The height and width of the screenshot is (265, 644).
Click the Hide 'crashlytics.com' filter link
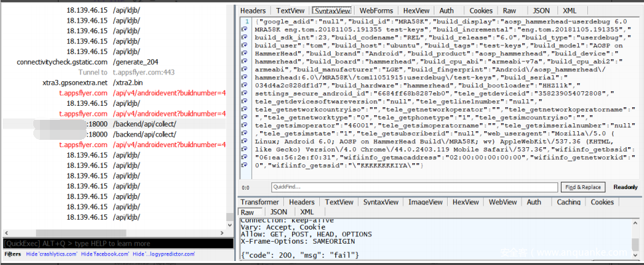tap(52, 254)
